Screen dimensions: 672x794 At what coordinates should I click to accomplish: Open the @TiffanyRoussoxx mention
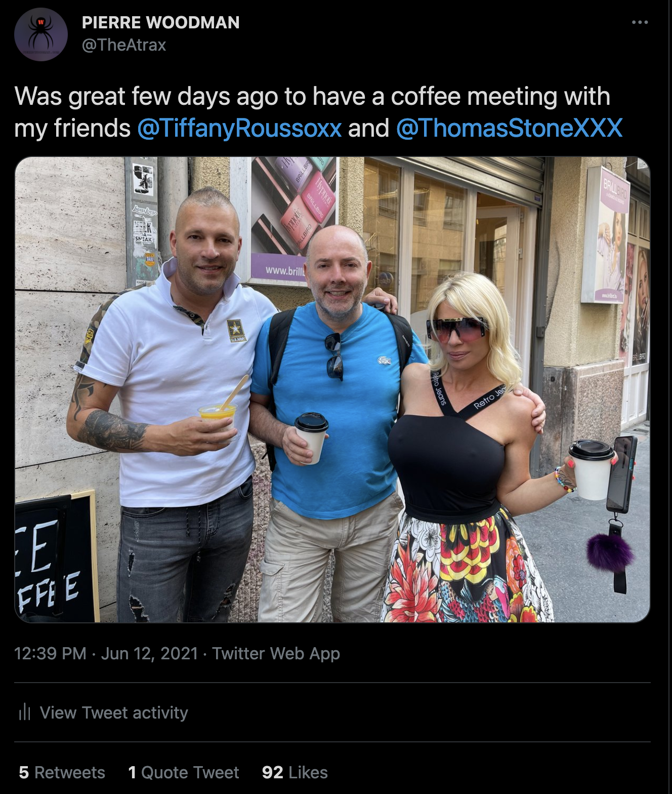click(239, 128)
